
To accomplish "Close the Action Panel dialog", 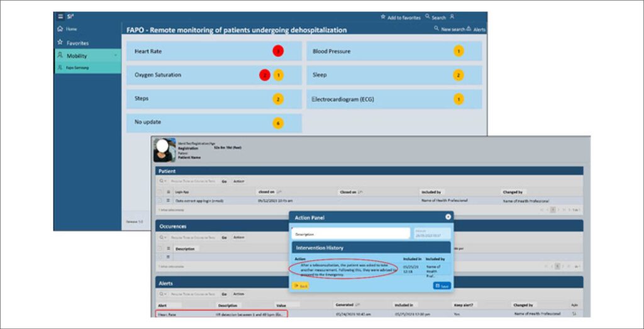I will (448, 216).
